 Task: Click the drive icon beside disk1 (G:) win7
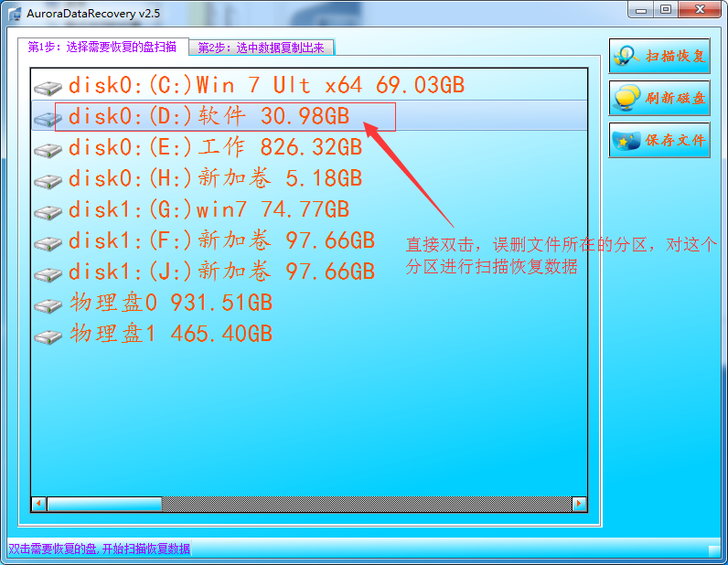pyautogui.click(x=48, y=212)
